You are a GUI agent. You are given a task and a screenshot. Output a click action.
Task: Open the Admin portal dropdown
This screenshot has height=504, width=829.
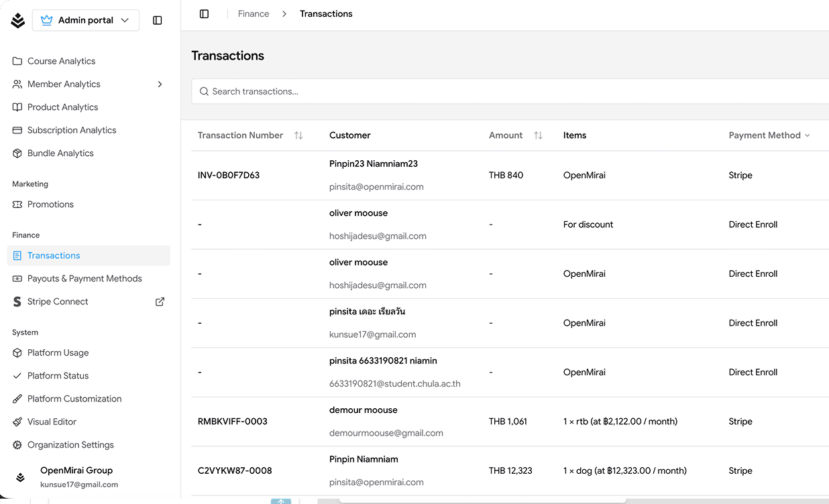[86, 20]
